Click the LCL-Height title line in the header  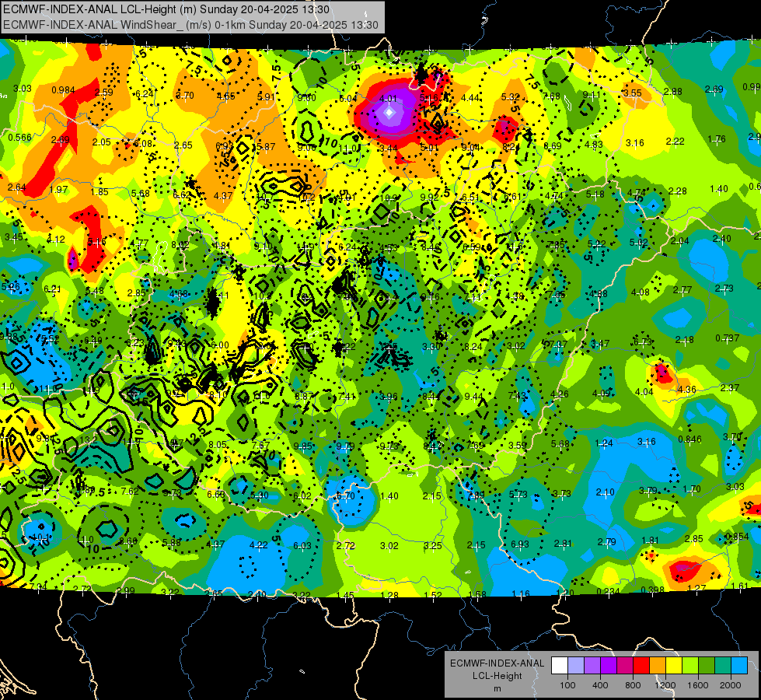(166, 9)
